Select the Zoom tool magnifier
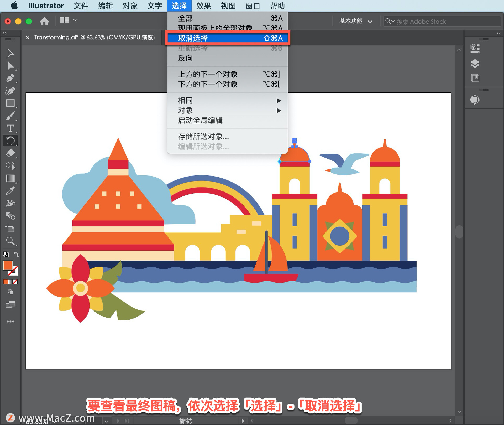This screenshot has height=425, width=504. (10, 241)
